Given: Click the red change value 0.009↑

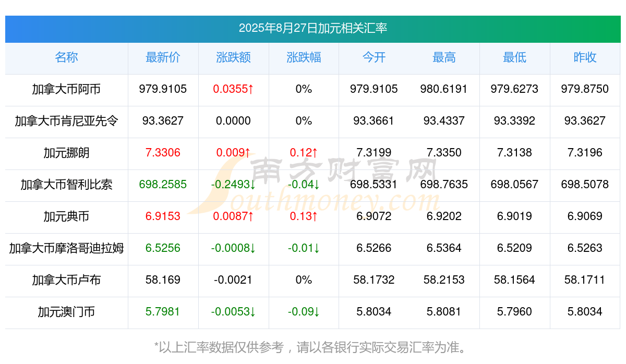Looking at the screenshot, I should tap(233, 153).
